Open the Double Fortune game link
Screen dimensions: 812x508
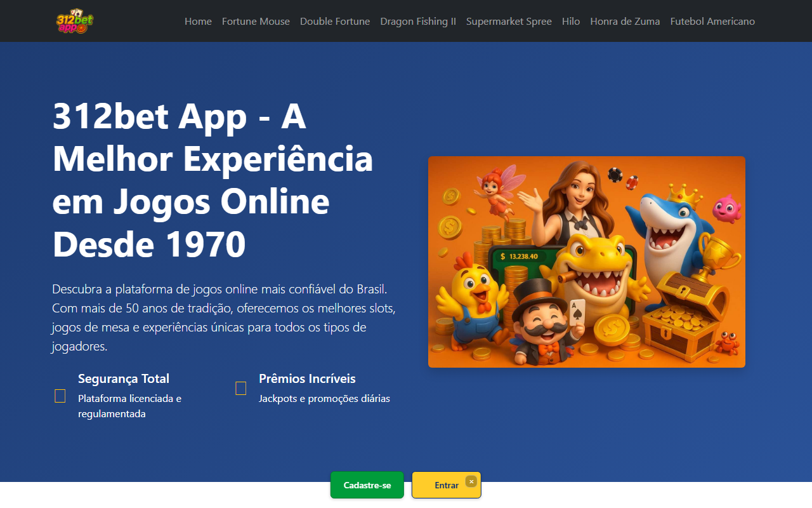[x=335, y=21]
